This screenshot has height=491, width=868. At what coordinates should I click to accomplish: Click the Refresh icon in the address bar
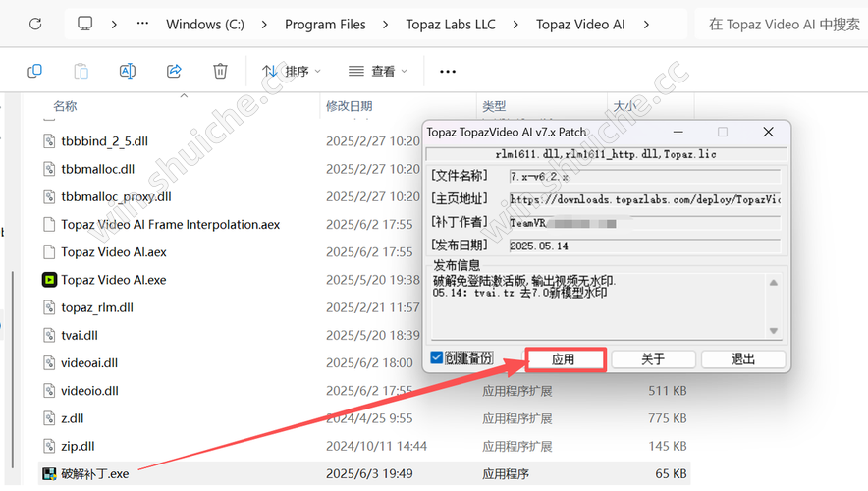[35, 24]
